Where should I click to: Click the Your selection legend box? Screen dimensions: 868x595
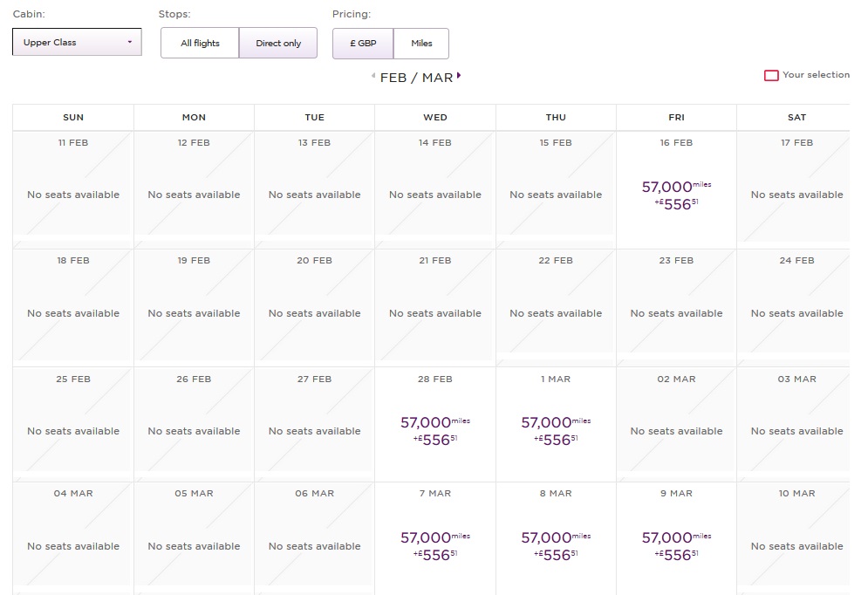pyautogui.click(x=771, y=76)
